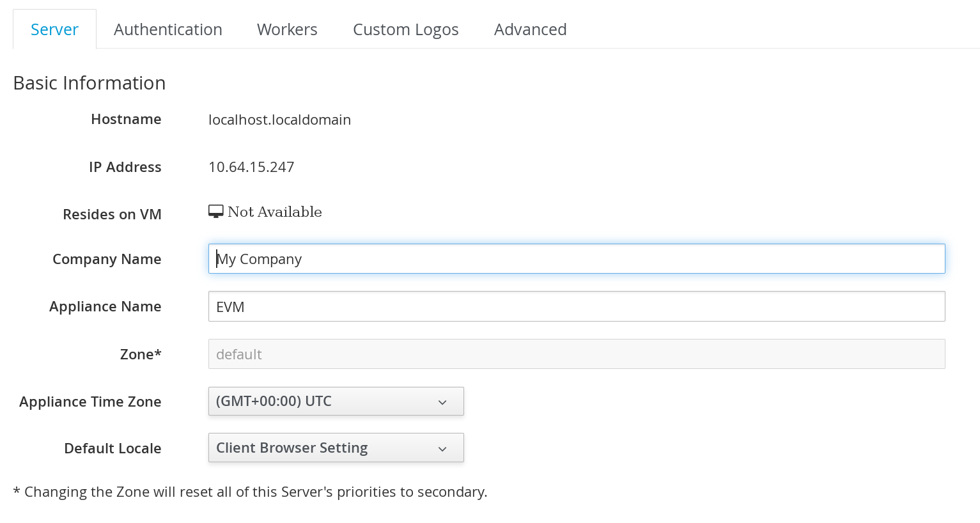Expand the Appliance Time Zone dropdown
The width and height of the screenshot is (980, 523).
[336, 402]
